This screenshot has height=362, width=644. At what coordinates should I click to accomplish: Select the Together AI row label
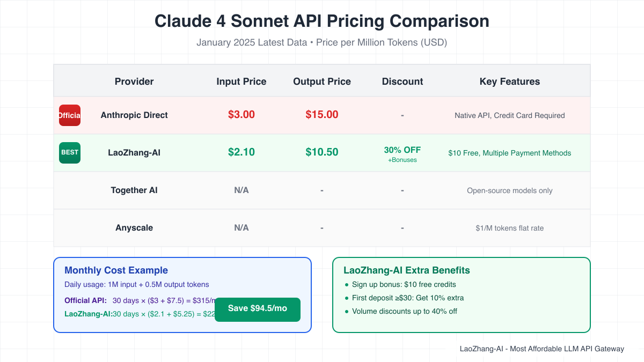point(134,190)
